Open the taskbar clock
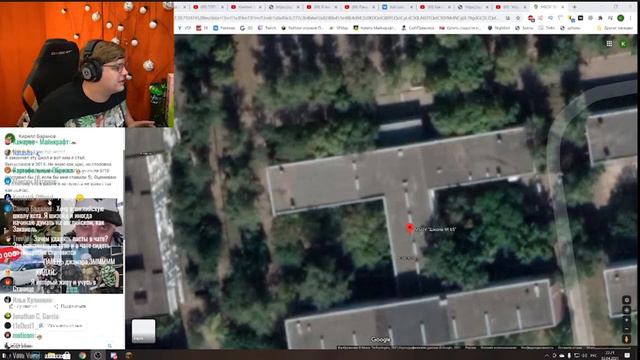Screen dimensions: 640x360 (609, 355)
